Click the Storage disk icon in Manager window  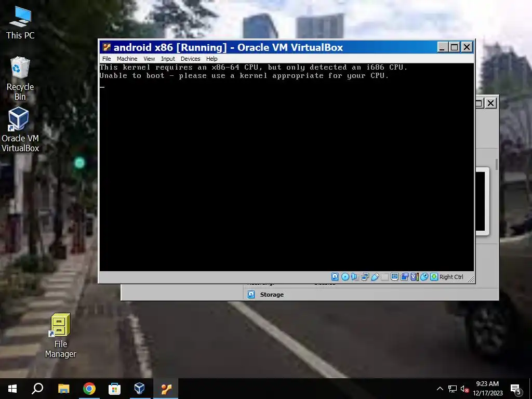click(x=251, y=294)
